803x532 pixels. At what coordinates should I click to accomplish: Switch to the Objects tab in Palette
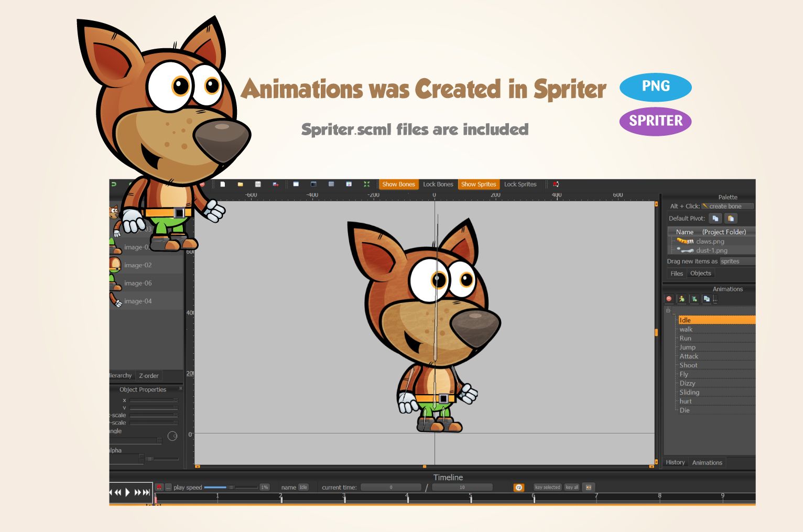[700, 273]
